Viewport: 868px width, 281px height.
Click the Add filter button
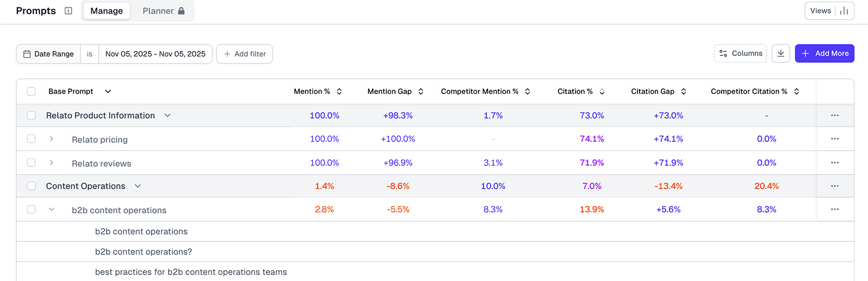[x=245, y=54]
